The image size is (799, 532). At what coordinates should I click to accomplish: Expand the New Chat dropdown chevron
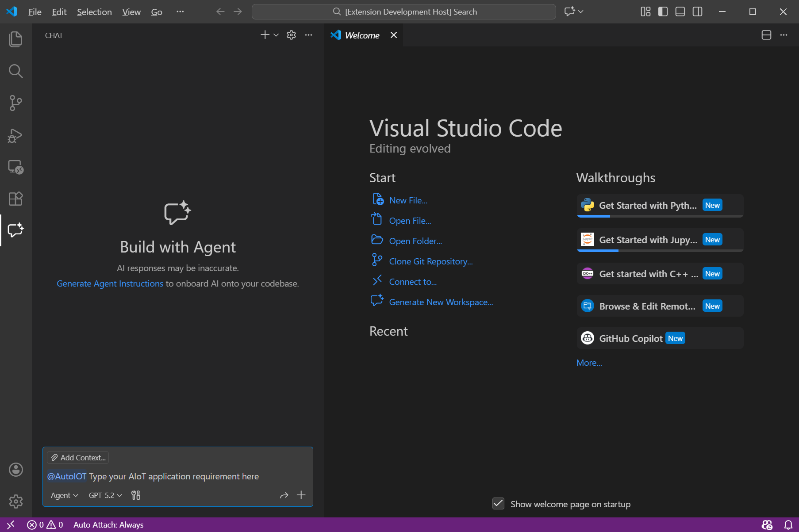(x=276, y=35)
